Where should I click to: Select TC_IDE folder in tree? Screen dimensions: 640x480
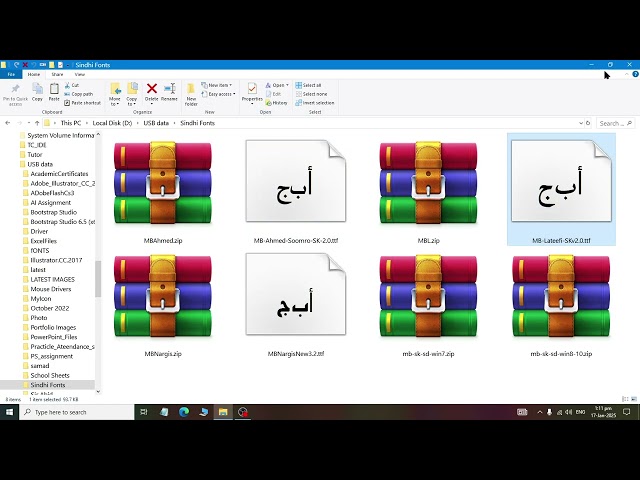(x=37, y=145)
